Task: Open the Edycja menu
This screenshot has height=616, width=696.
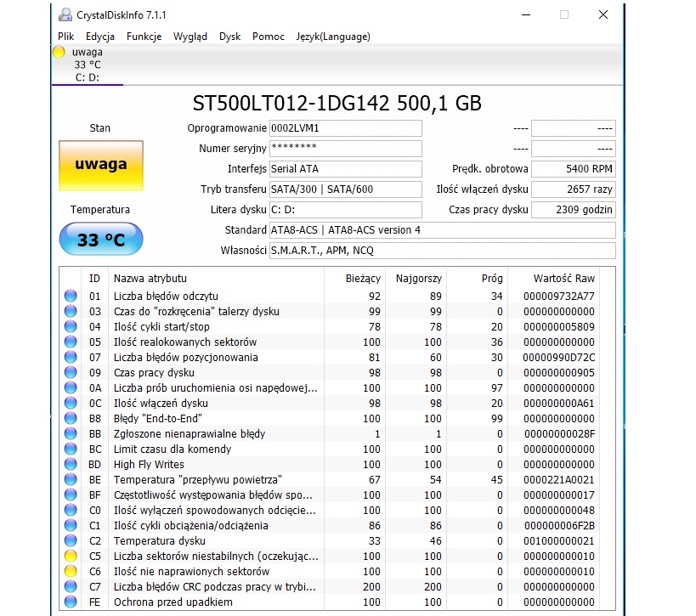Action: pos(100,37)
